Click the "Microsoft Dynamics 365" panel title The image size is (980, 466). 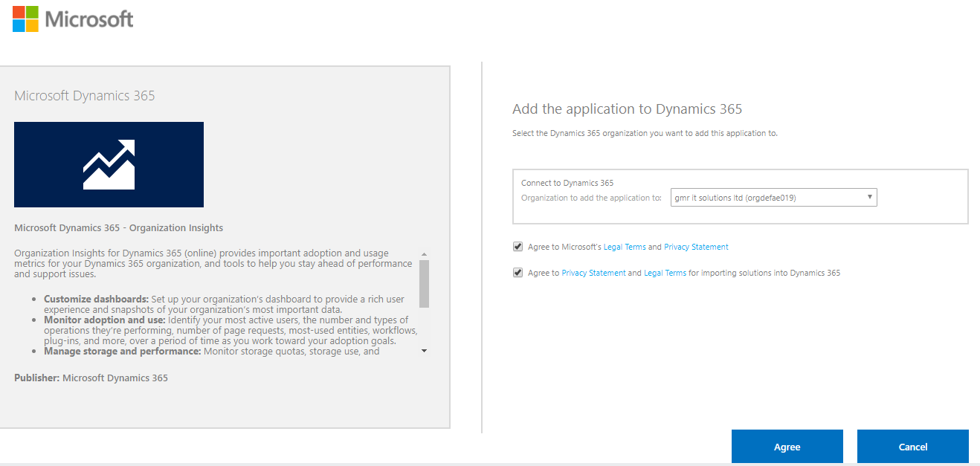(x=85, y=96)
